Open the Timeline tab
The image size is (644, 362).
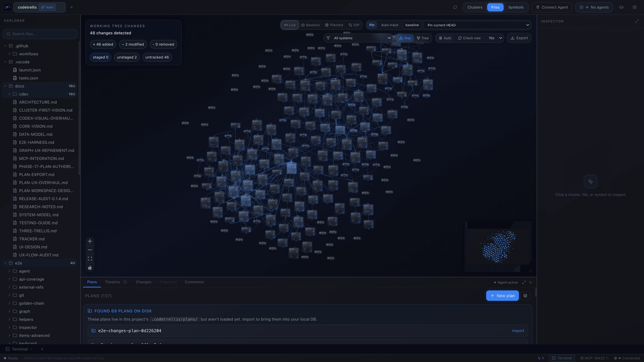click(x=116, y=282)
